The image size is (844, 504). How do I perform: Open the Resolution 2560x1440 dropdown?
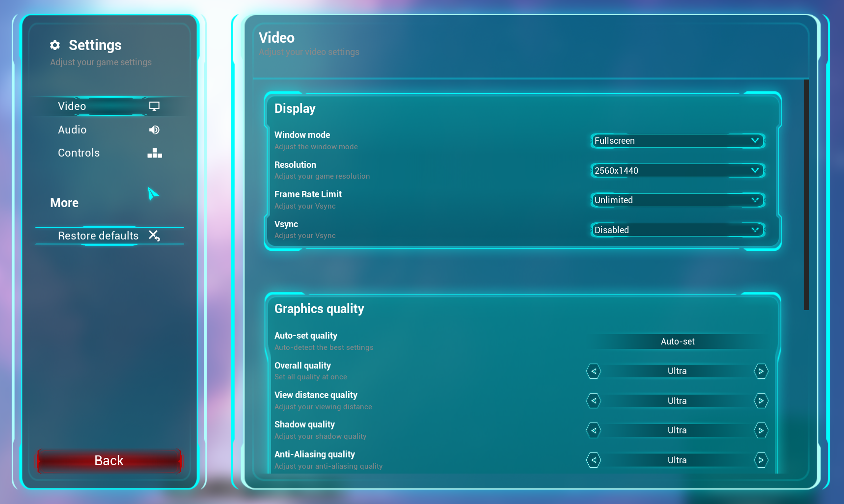click(678, 171)
